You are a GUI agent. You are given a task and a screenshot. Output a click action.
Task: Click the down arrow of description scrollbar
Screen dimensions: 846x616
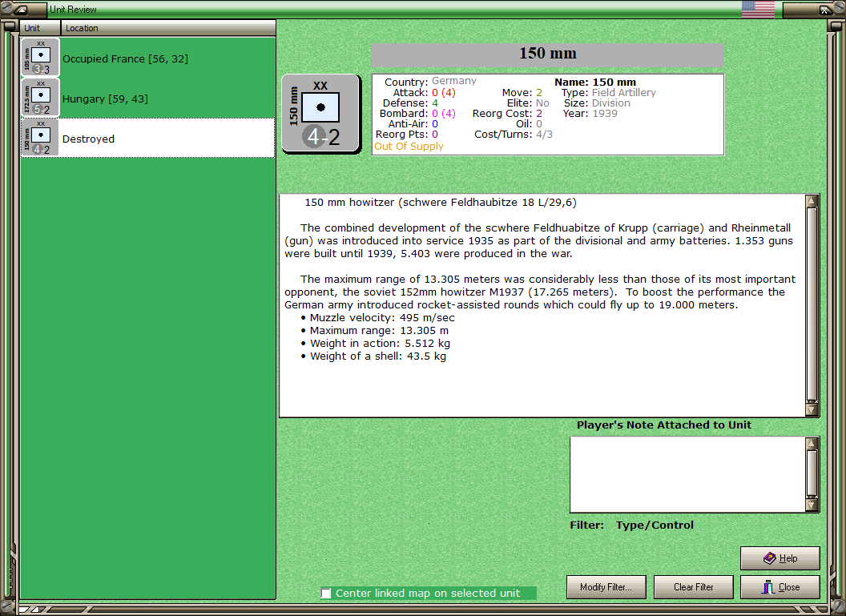pyautogui.click(x=812, y=410)
